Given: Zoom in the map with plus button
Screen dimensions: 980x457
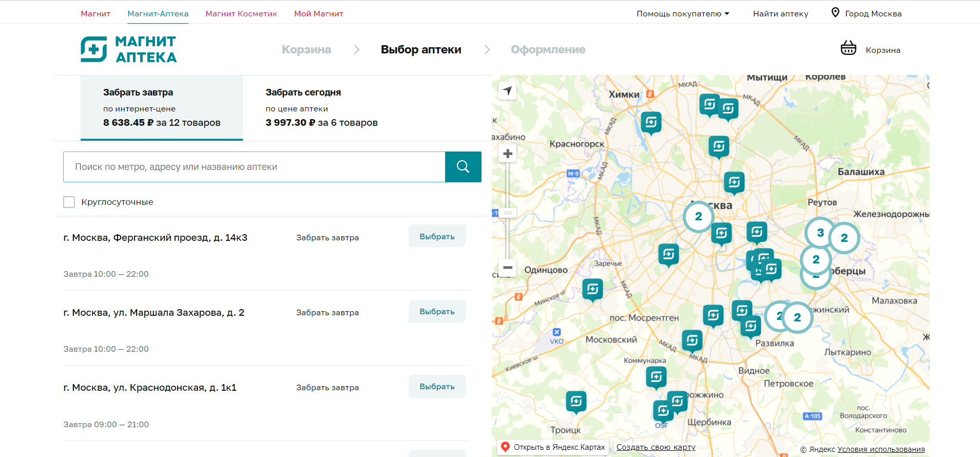Looking at the screenshot, I should coord(508,154).
